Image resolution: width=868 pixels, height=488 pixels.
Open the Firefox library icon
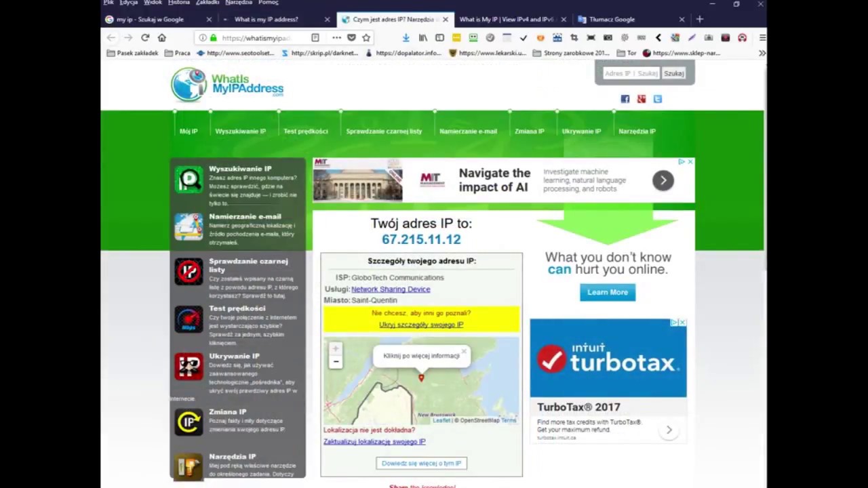[x=422, y=38]
